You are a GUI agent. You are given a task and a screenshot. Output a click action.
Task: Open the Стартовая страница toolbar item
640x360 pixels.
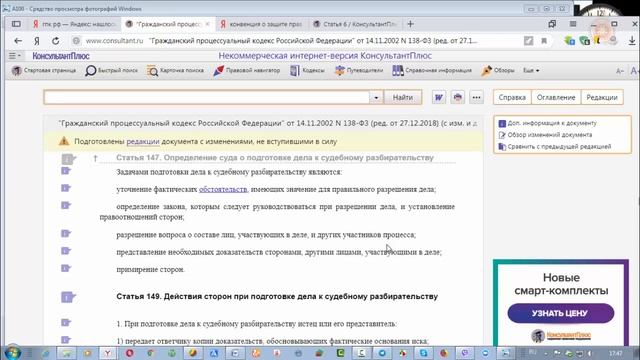tap(44, 71)
